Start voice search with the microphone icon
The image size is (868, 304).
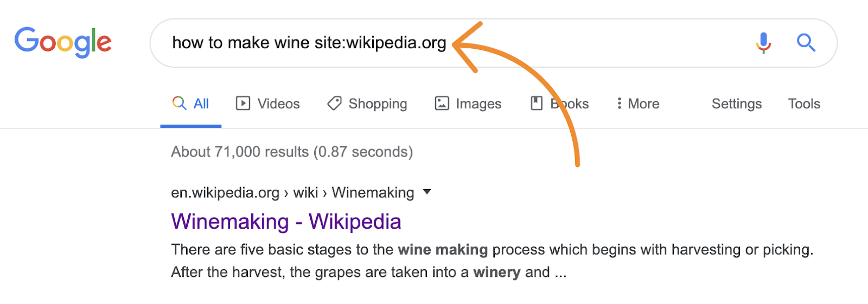763,42
